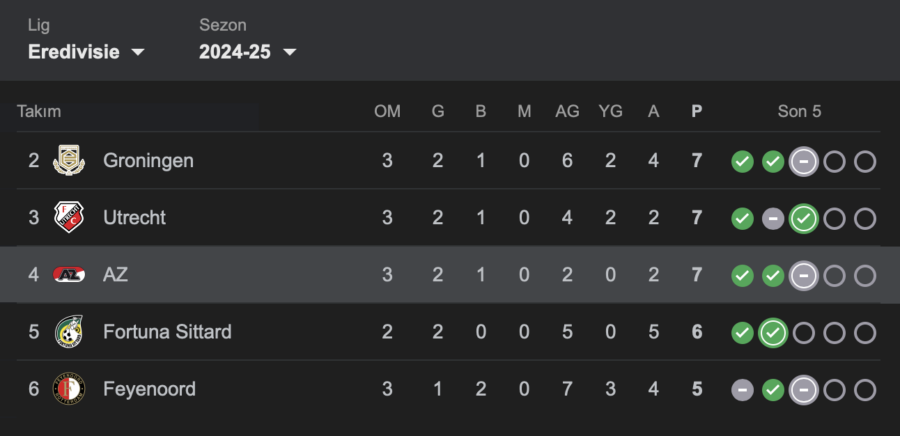
Task: Select AZ's highlighted latest draw icon
Action: click(804, 276)
